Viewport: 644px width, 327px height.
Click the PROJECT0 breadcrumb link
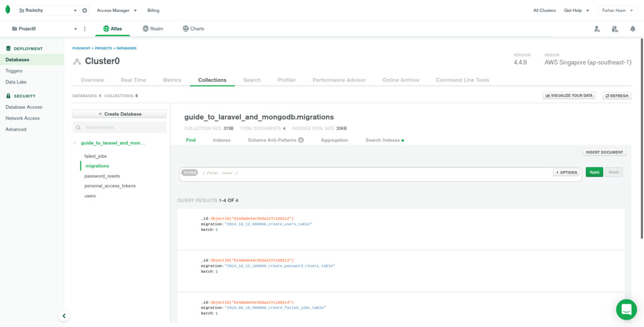103,48
